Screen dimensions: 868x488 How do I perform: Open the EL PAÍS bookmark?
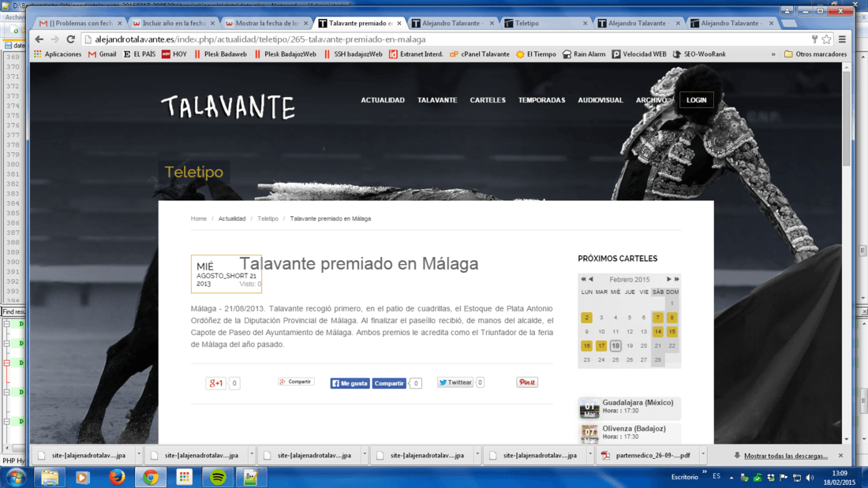(140, 54)
